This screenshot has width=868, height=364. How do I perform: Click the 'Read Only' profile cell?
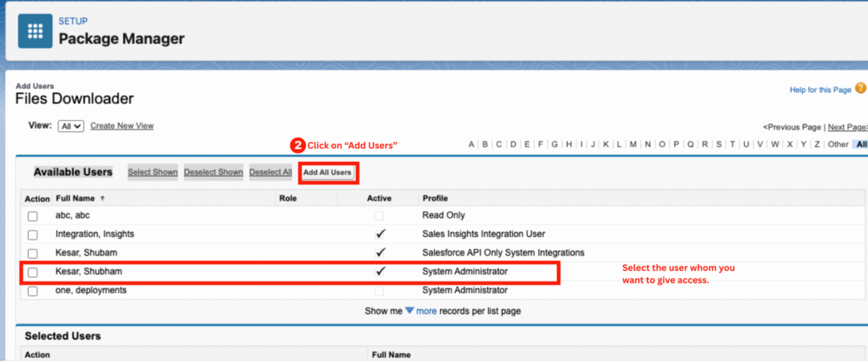click(443, 215)
